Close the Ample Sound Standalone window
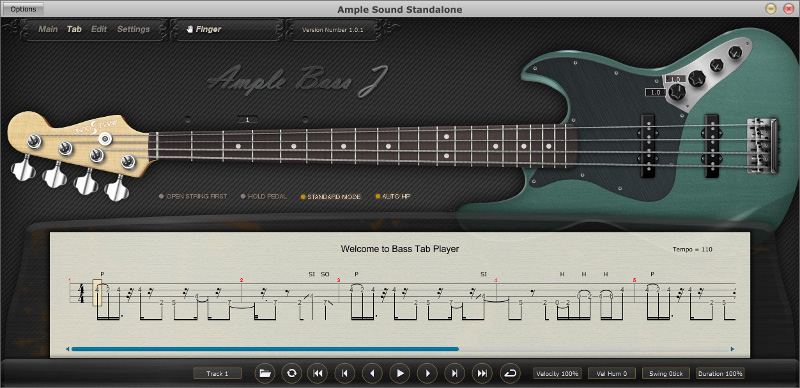Screen dimensions: 800x388 pyautogui.click(x=788, y=9)
